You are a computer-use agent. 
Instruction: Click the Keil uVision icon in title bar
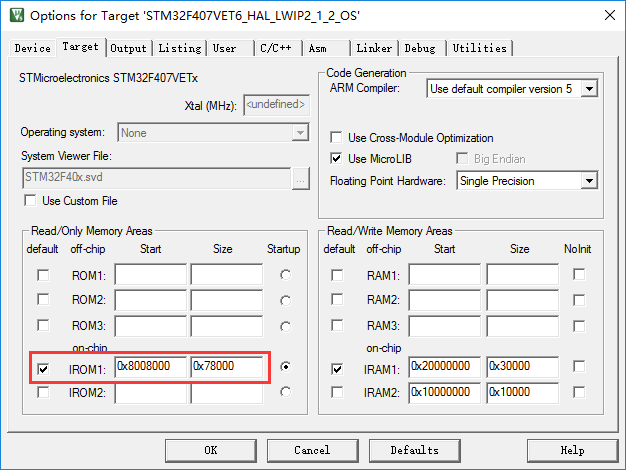point(17,15)
